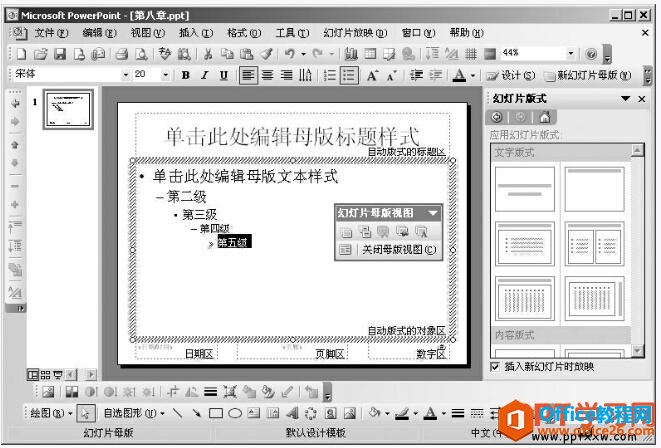Go back in the task pane

click(x=497, y=117)
